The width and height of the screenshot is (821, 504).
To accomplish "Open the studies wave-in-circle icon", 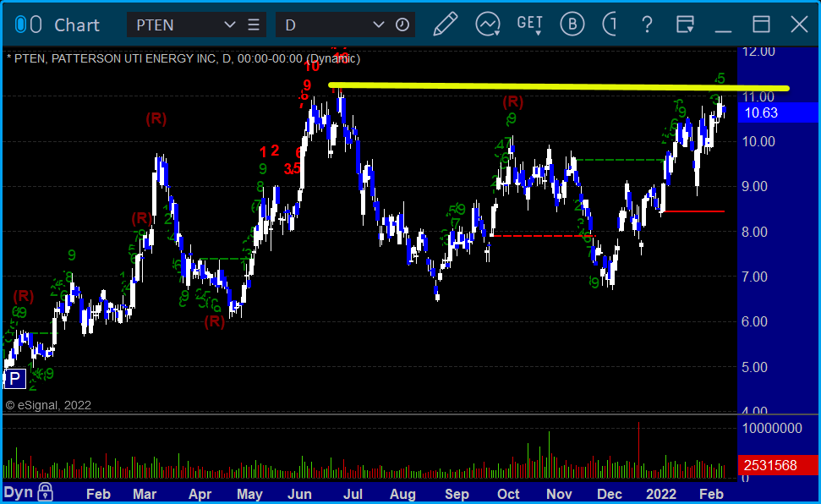I will [488, 24].
